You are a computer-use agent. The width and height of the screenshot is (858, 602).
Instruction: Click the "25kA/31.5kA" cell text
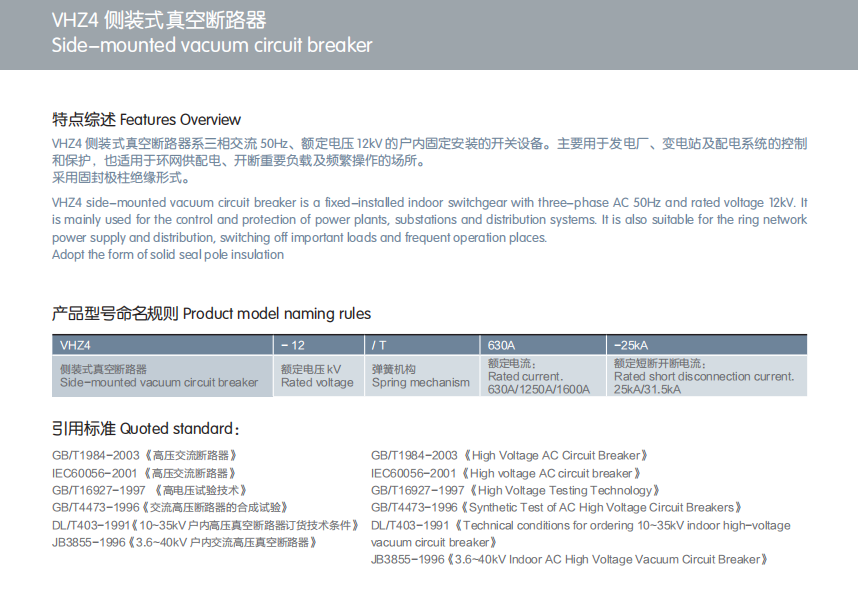click(x=646, y=388)
